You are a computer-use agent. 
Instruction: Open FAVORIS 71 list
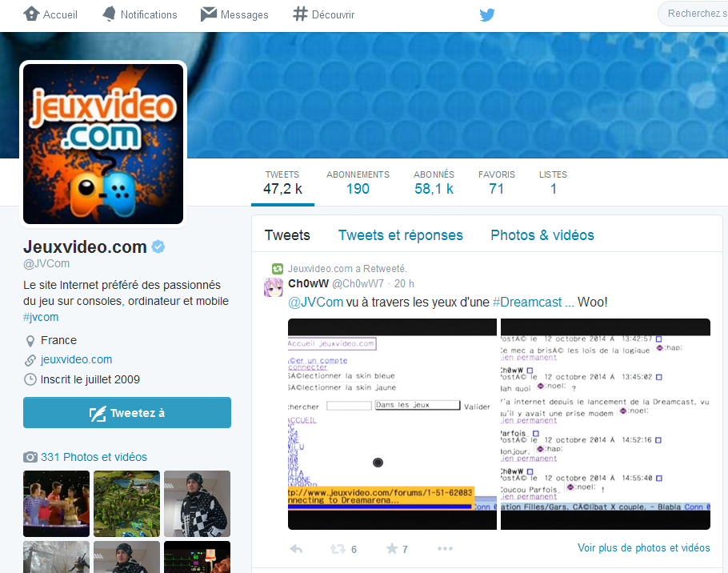click(496, 182)
